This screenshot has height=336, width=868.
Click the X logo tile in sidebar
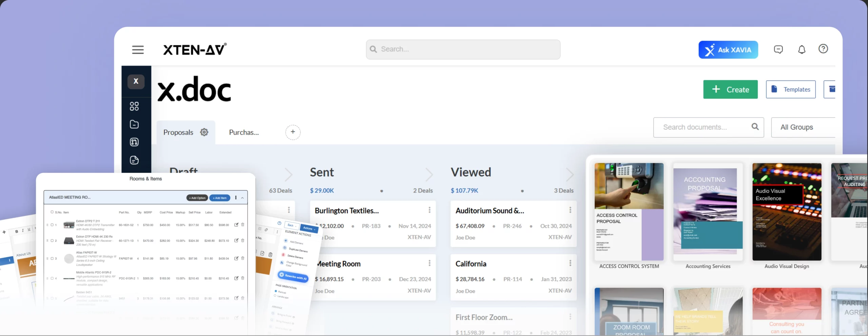click(x=136, y=81)
